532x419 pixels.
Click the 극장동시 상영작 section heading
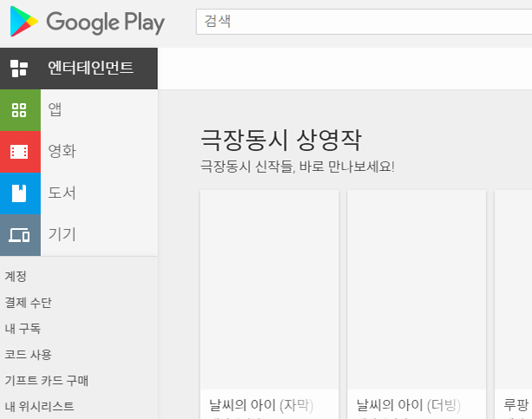pos(281,140)
